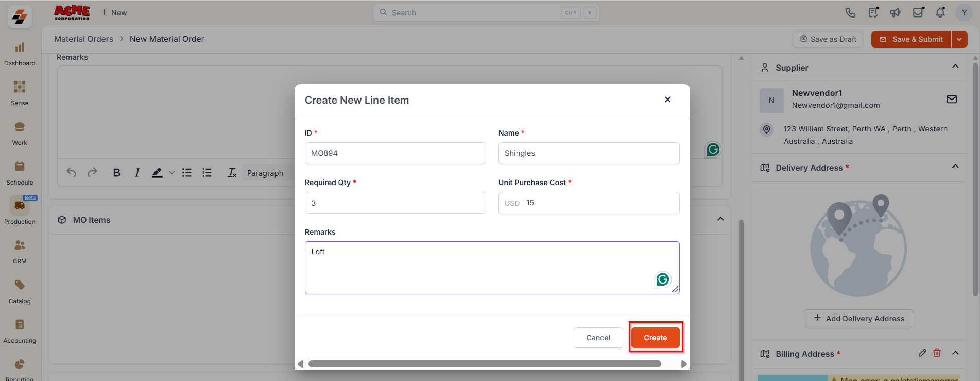Click the dialog horizontal scrollbar
The image size is (980, 381).
click(x=485, y=364)
